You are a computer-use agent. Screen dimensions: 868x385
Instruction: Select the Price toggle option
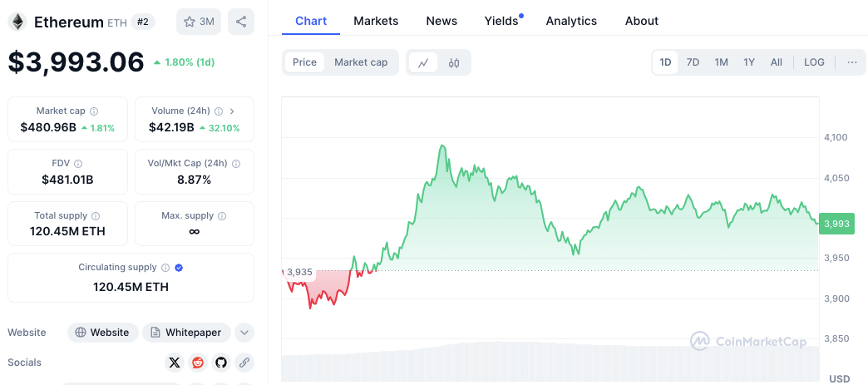[304, 62]
